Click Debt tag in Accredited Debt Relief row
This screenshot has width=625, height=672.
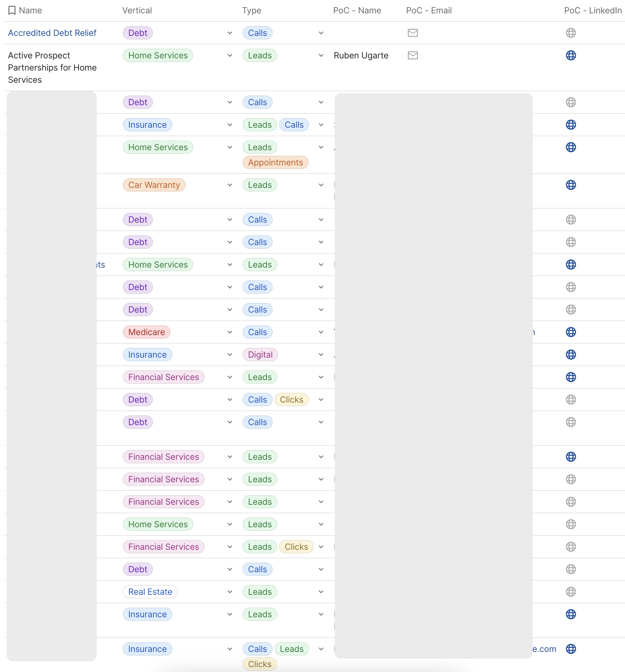138,33
